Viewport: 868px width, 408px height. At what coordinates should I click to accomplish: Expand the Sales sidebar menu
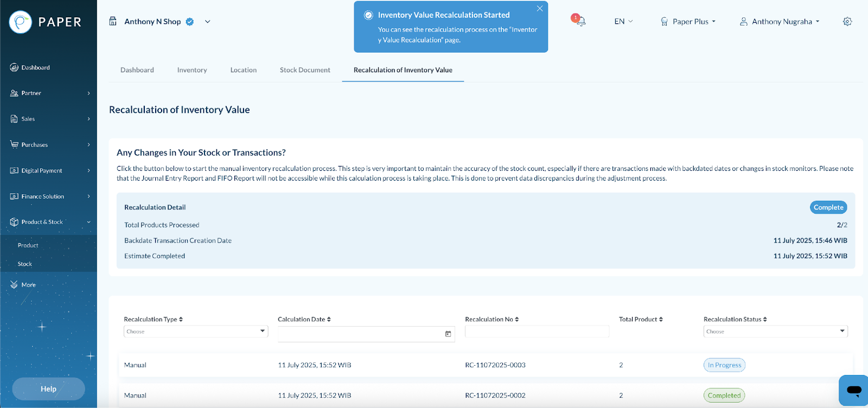point(89,119)
